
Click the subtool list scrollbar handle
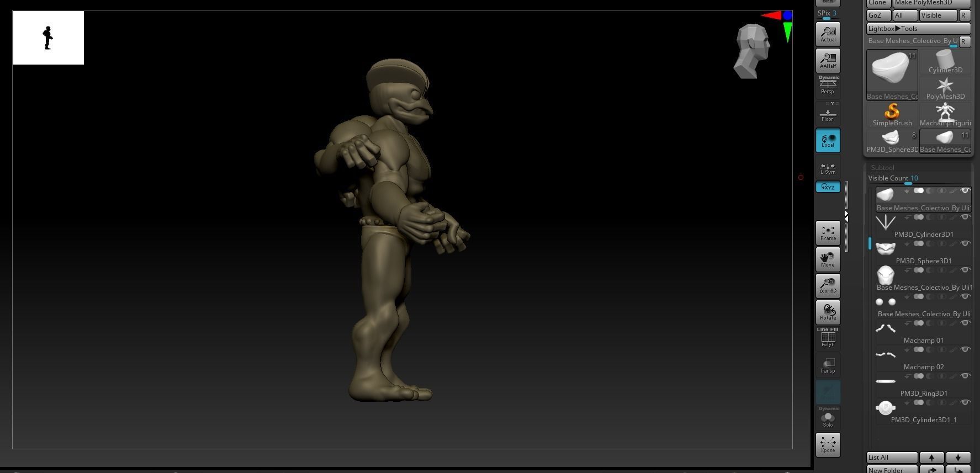[x=870, y=243]
